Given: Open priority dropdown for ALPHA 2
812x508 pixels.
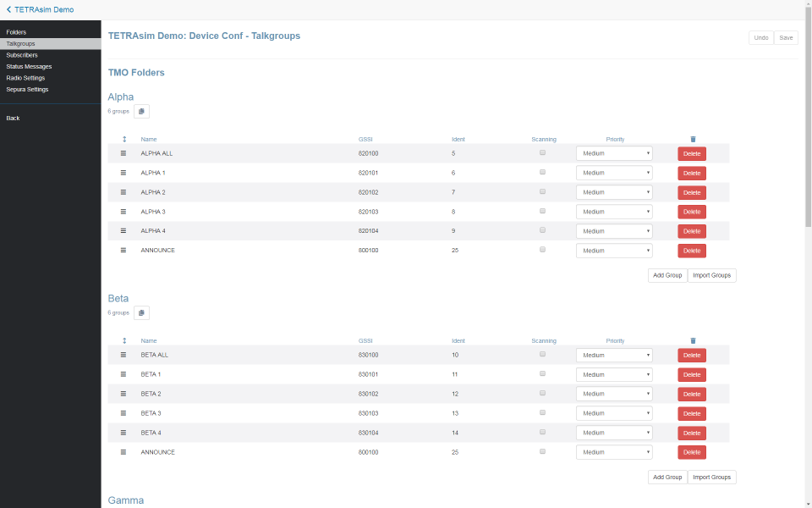Looking at the screenshot, I should coord(614,192).
